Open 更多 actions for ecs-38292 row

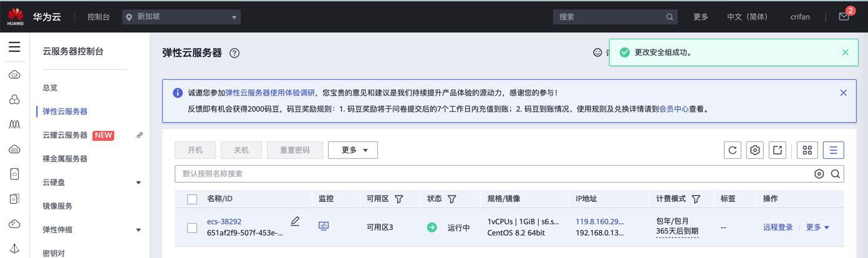tap(817, 227)
